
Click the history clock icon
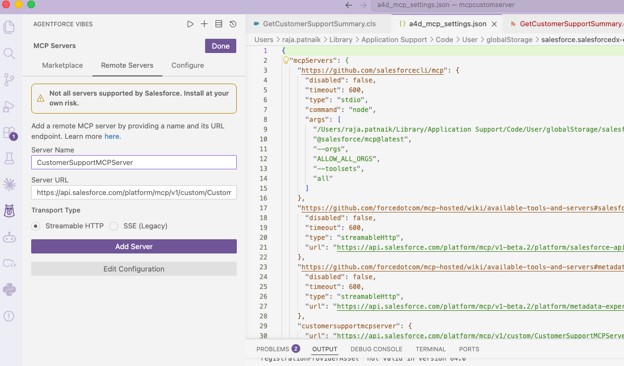(x=233, y=24)
